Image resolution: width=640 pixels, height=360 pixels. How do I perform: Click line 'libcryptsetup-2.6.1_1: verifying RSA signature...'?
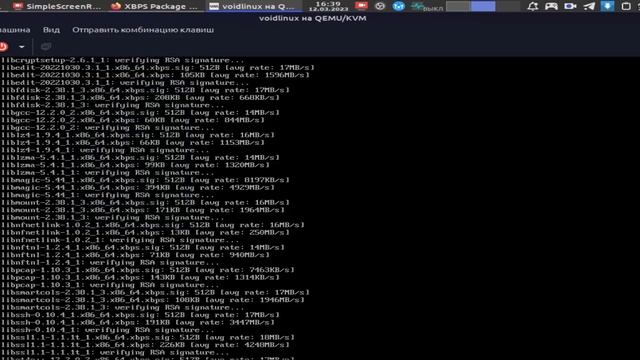(122, 60)
